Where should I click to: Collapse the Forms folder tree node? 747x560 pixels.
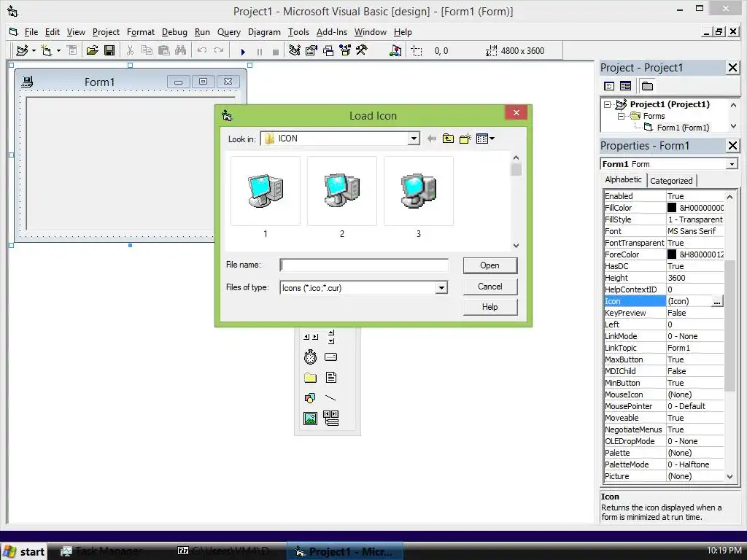click(621, 116)
